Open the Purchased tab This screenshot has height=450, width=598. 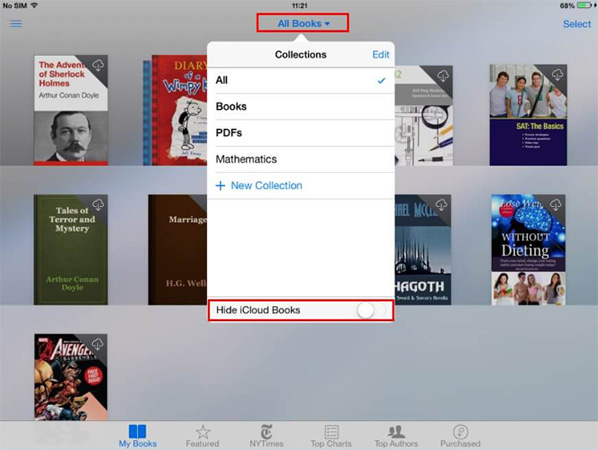(460, 436)
